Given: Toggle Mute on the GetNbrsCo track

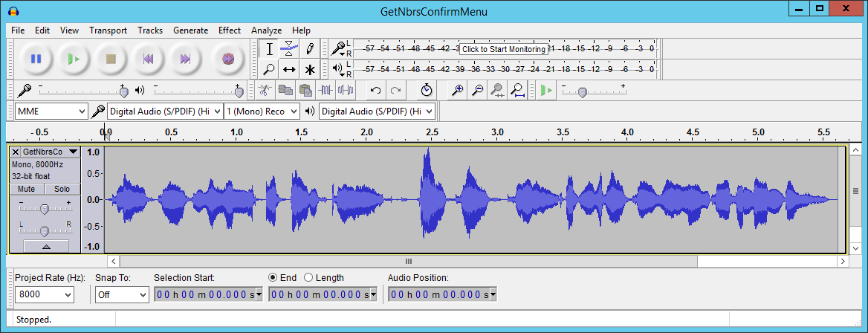Looking at the screenshot, I should coord(26,190).
